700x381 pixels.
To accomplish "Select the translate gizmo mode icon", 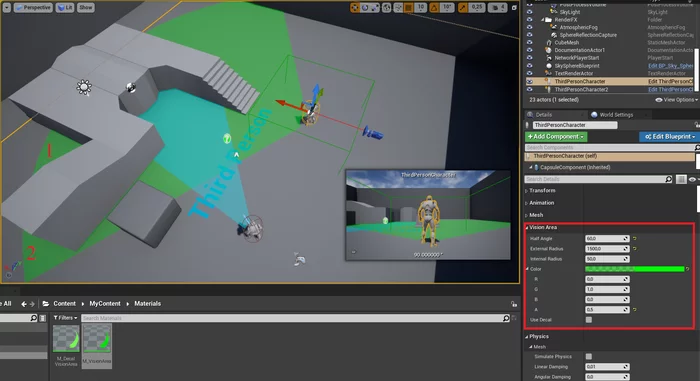I will click(x=355, y=8).
